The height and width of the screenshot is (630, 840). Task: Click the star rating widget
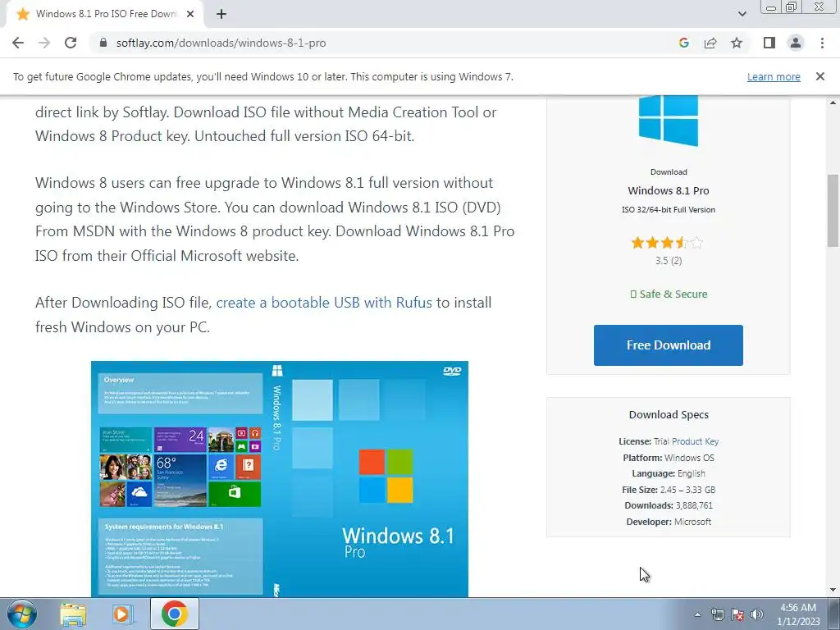point(667,243)
